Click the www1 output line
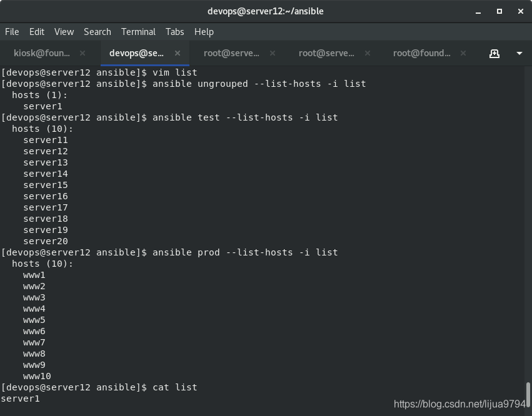 [x=34, y=275]
